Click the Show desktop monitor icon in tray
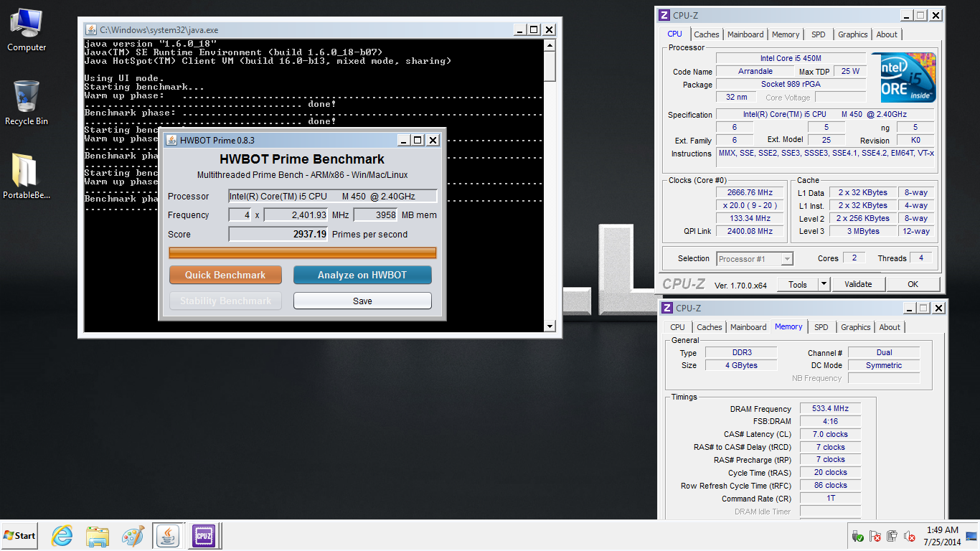 pyautogui.click(x=972, y=535)
